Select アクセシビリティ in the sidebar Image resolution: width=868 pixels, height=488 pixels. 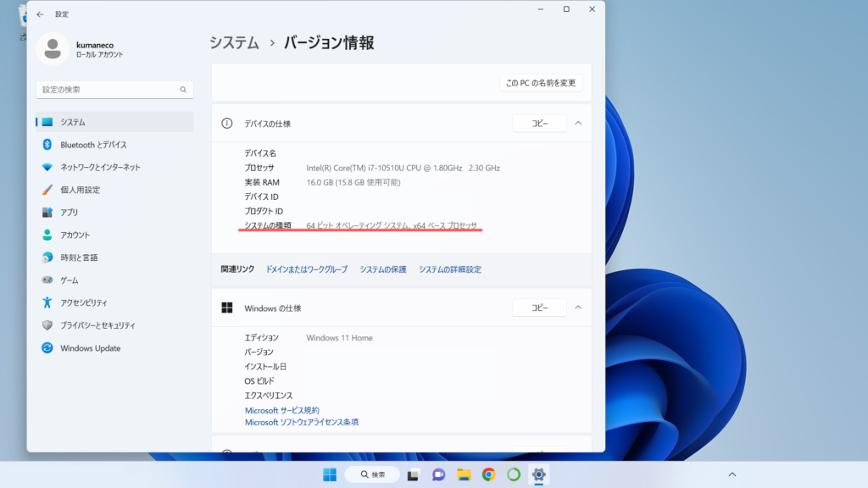point(115,302)
